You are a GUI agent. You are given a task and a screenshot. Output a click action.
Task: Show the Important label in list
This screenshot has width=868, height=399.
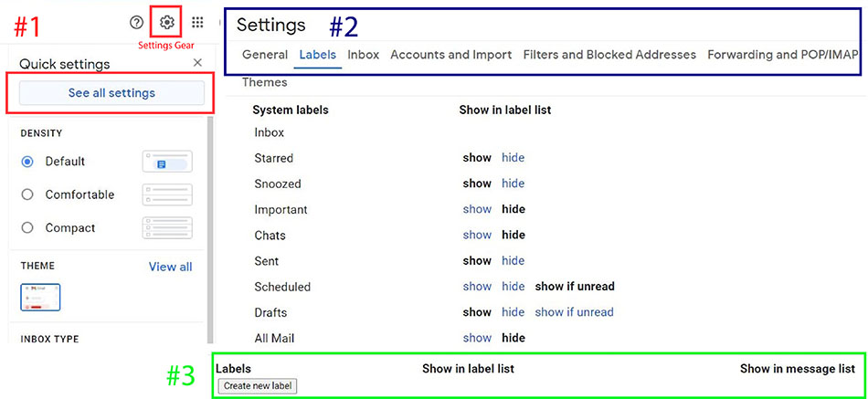[477, 209]
